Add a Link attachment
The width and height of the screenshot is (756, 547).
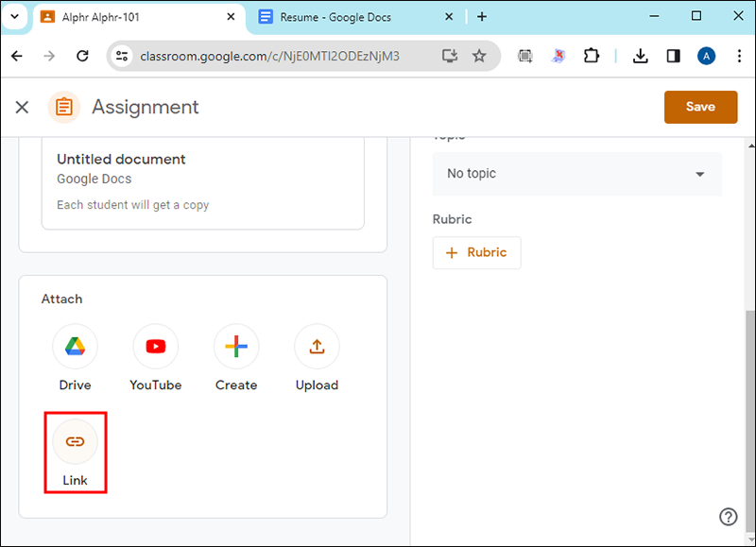tap(75, 441)
